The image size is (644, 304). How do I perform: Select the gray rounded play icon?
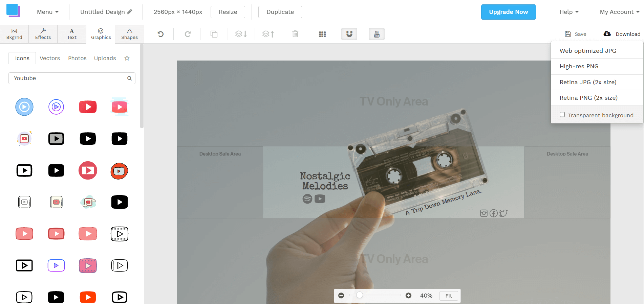(x=56, y=139)
